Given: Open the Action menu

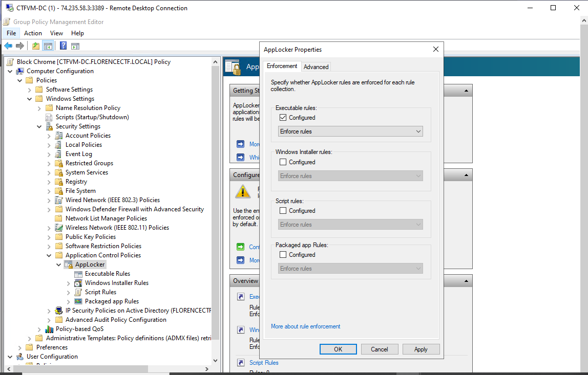Looking at the screenshot, I should (x=33, y=33).
